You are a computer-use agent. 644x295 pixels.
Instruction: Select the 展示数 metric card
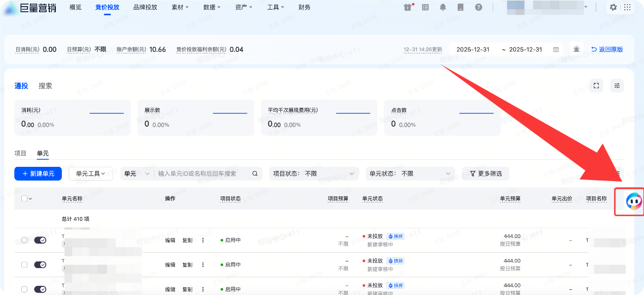click(x=196, y=117)
